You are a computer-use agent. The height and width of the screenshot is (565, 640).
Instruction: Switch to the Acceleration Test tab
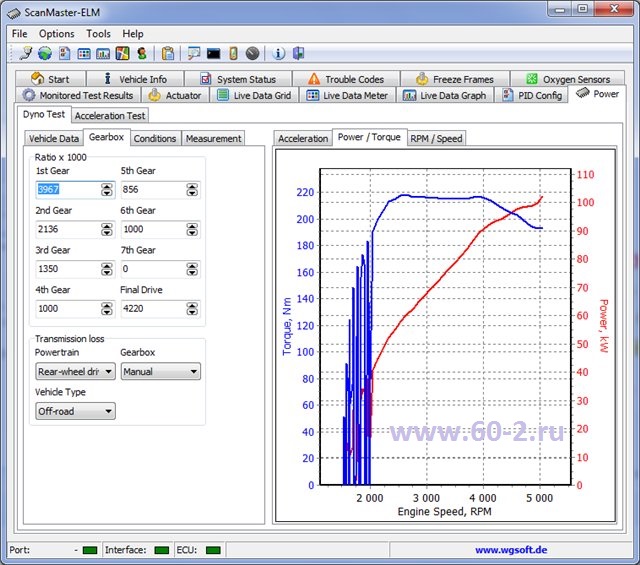(x=110, y=115)
